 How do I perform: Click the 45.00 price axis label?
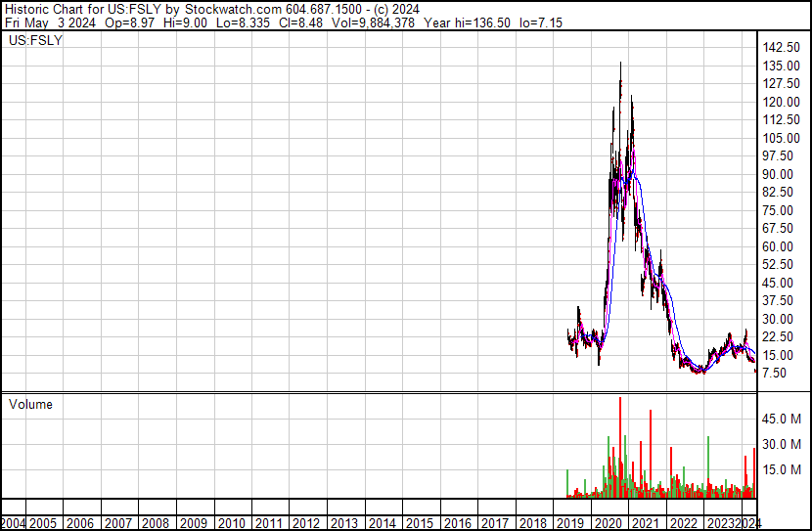(x=778, y=283)
